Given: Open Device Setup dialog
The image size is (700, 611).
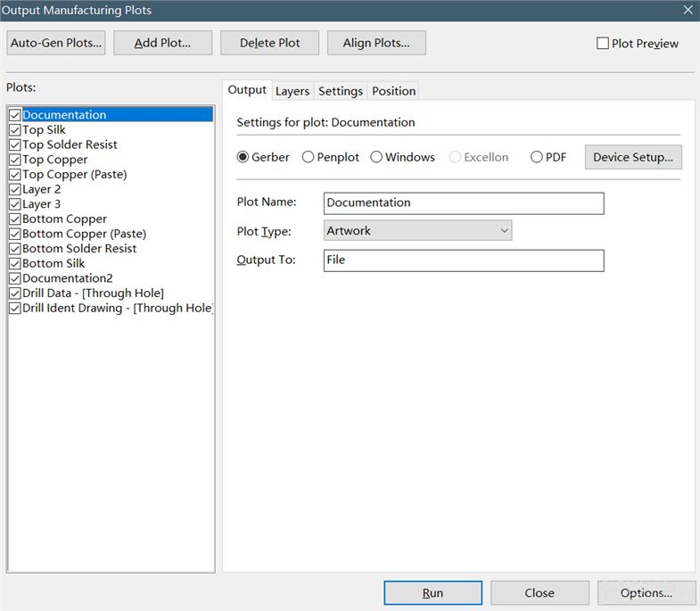Looking at the screenshot, I should tap(633, 157).
